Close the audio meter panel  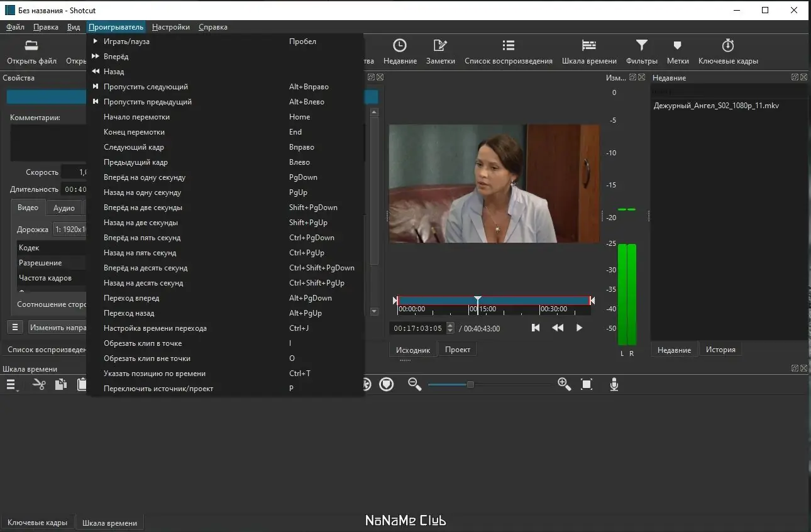tap(641, 77)
